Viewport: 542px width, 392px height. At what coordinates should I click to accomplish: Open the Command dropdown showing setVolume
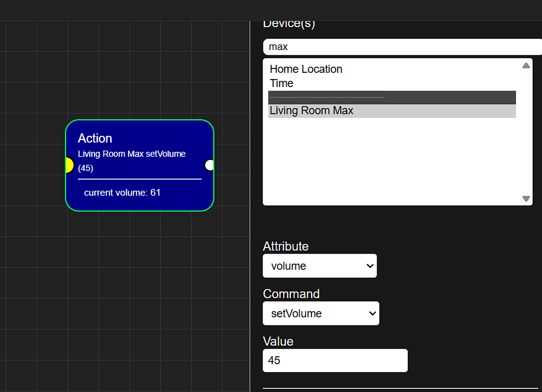[x=321, y=314]
